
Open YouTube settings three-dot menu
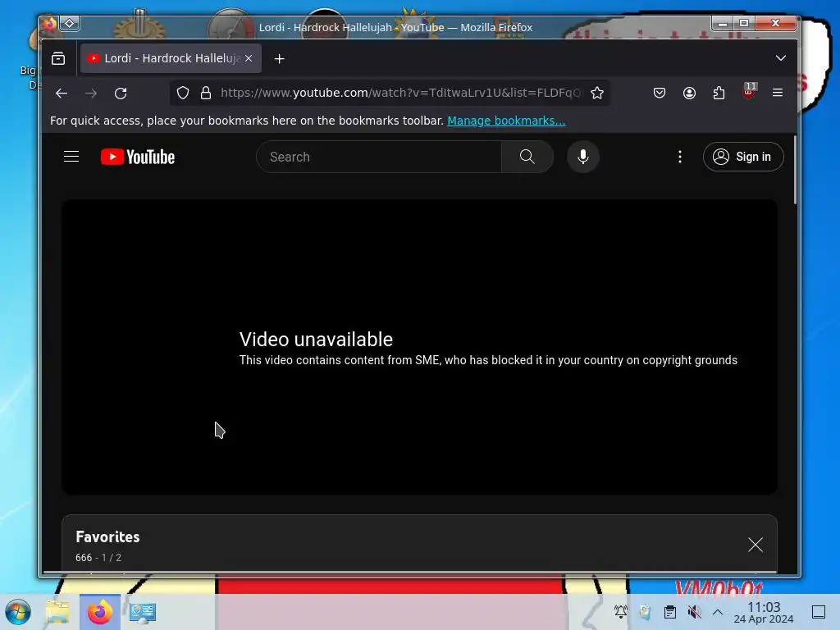pyautogui.click(x=680, y=157)
